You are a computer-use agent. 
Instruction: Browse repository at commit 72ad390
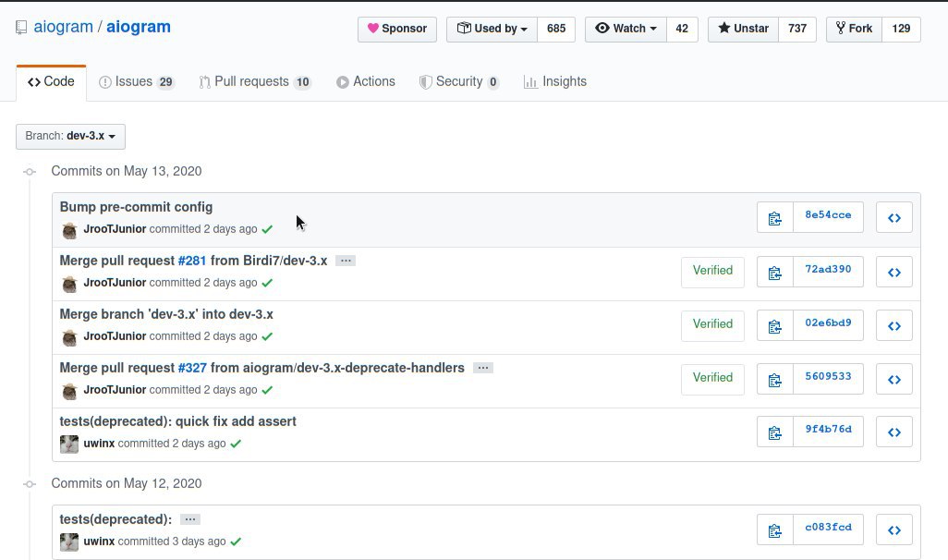click(x=894, y=272)
